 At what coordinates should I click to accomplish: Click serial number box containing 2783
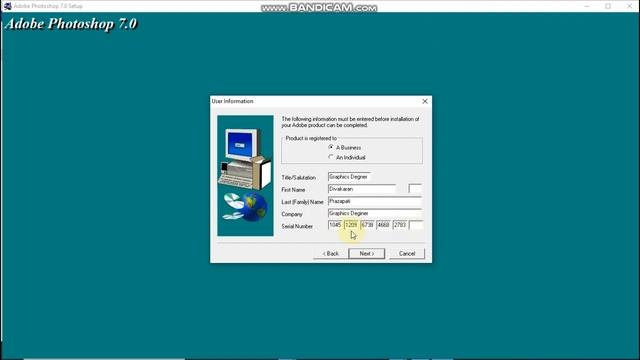[x=400, y=225]
